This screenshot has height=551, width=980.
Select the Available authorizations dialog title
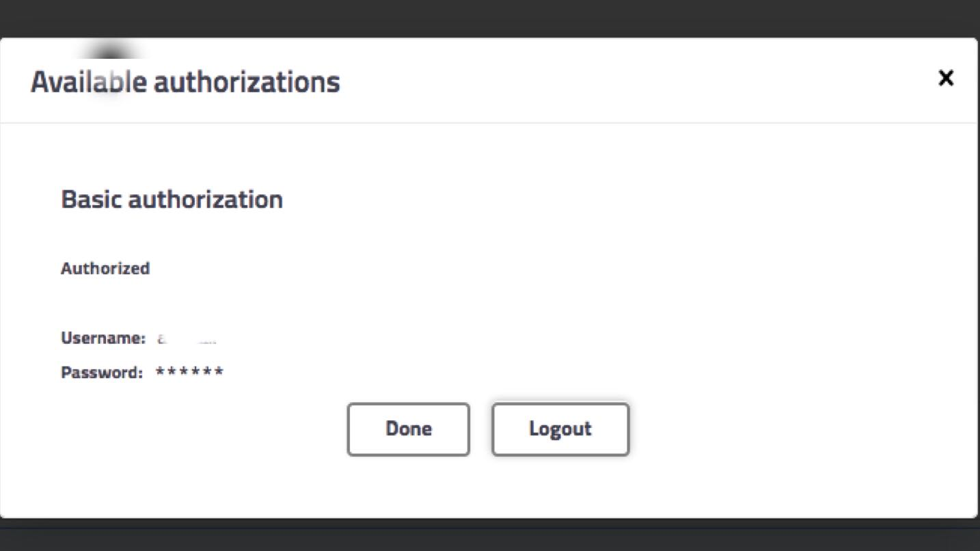[184, 81]
